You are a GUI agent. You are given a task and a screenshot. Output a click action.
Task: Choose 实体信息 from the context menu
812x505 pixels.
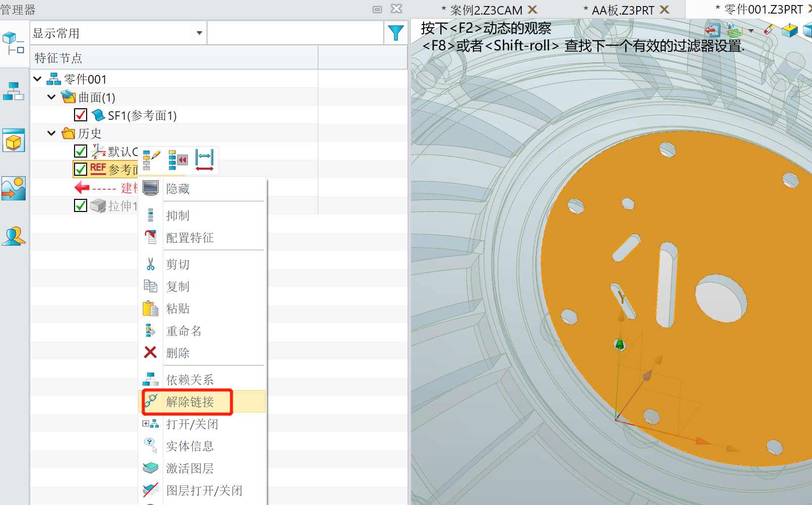point(202,446)
